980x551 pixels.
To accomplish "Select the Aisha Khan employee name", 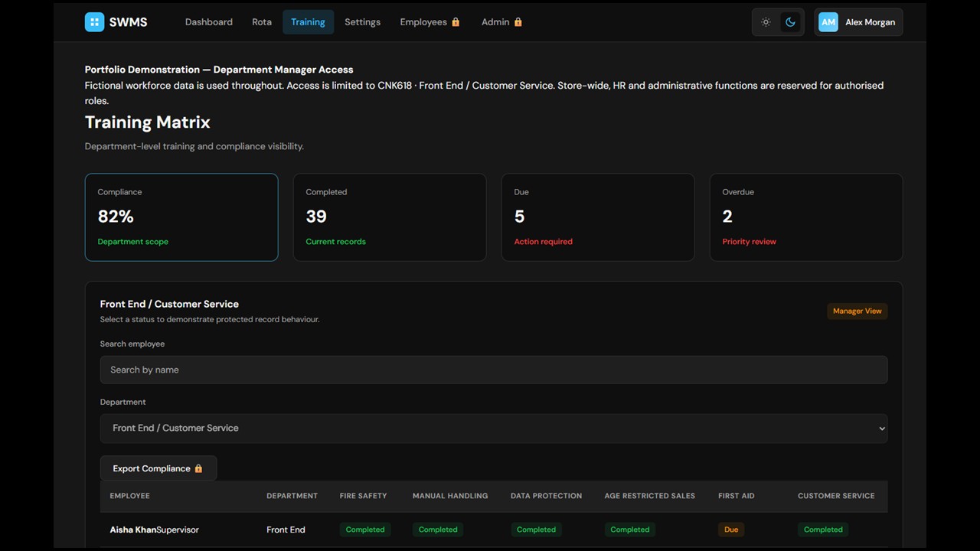I will [x=132, y=530].
